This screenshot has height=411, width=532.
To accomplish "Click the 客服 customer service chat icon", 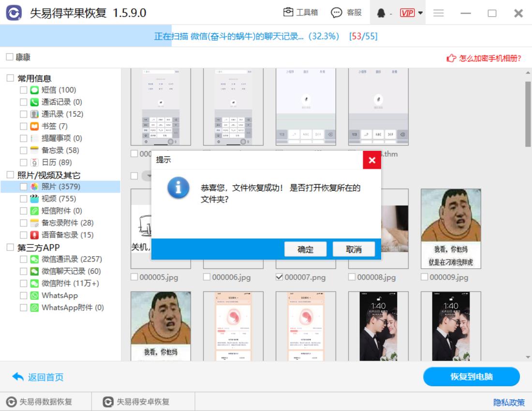I will click(336, 13).
